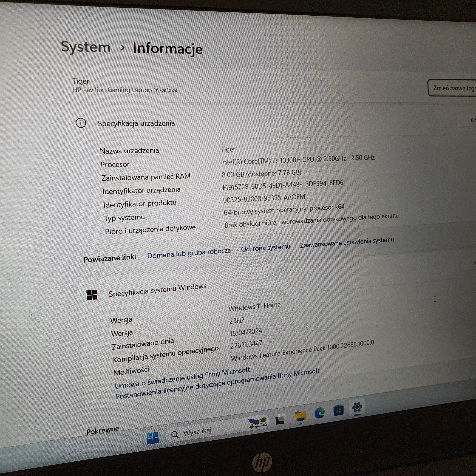Click HP Pavilion Gaming Laptop 16-a0xxx text

125,90
